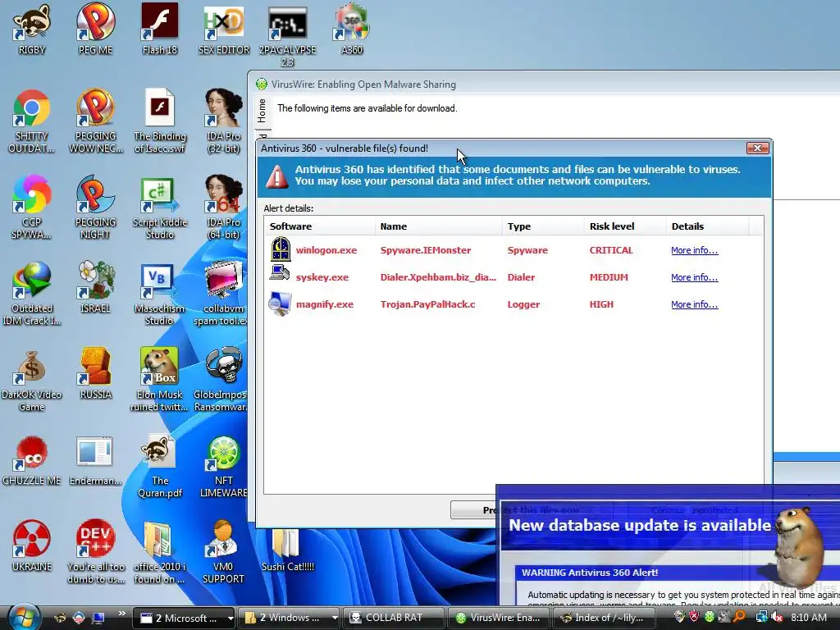840x630 pixels.
Task: Open The Quran.pdf file
Action: tap(160, 466)
